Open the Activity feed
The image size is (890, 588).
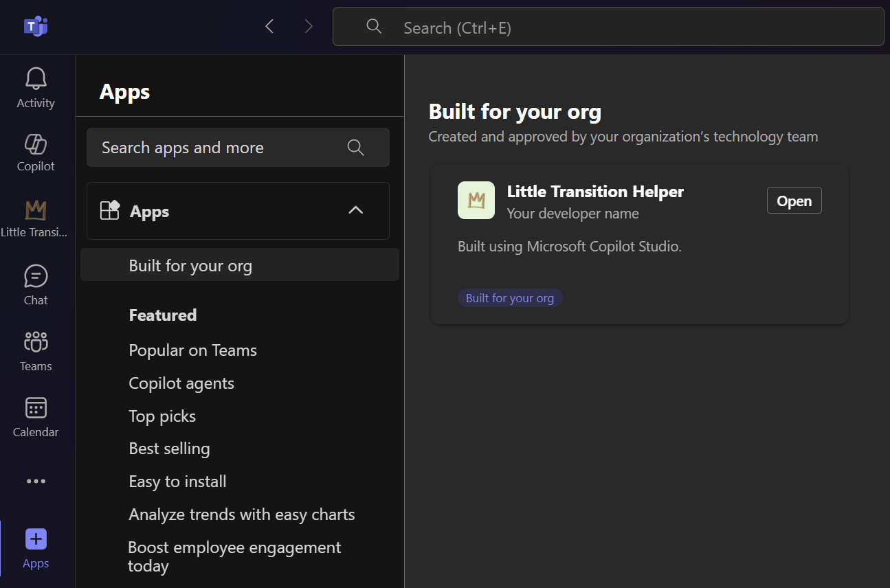[35, 86]
